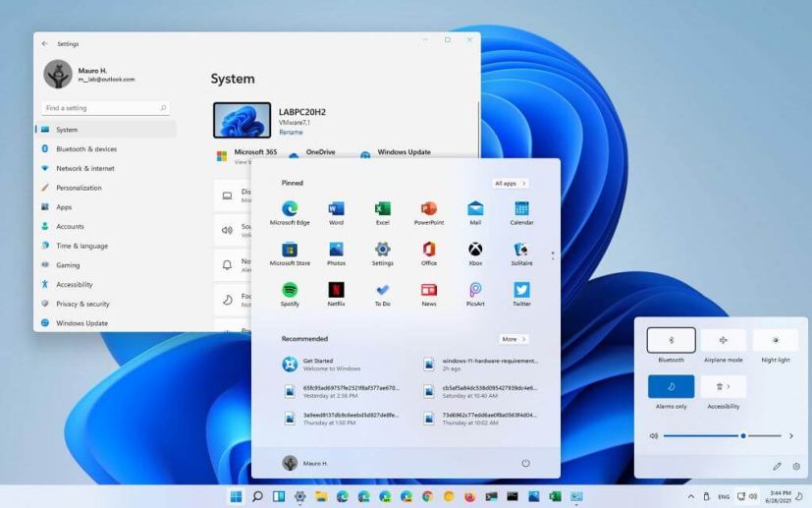Open the Solitaire pinned app
Screen dimensions: 812x508
(x=521, y=254)
